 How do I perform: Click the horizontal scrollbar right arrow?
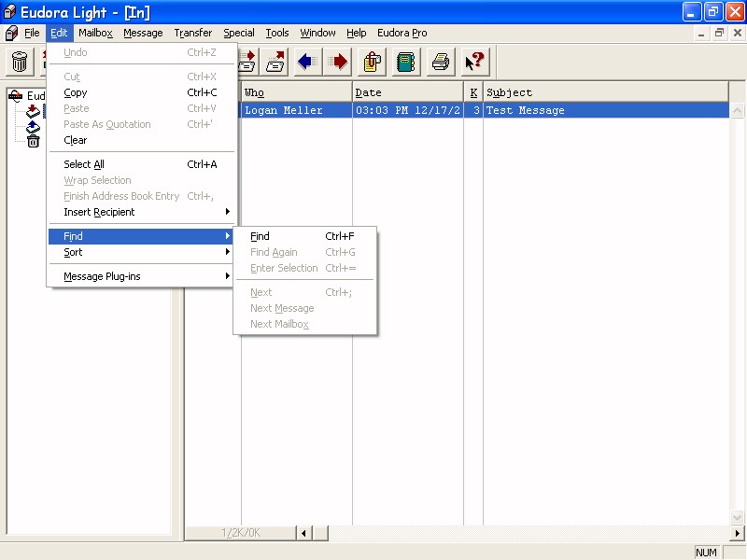tap(737, 533)
